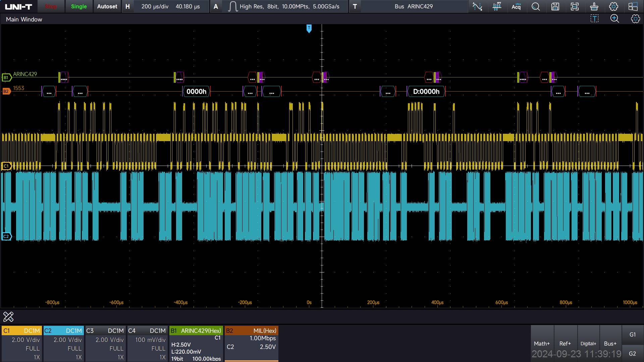
Task: Click the search magnifier icon in top toolbar
Action: click(536, 6)
